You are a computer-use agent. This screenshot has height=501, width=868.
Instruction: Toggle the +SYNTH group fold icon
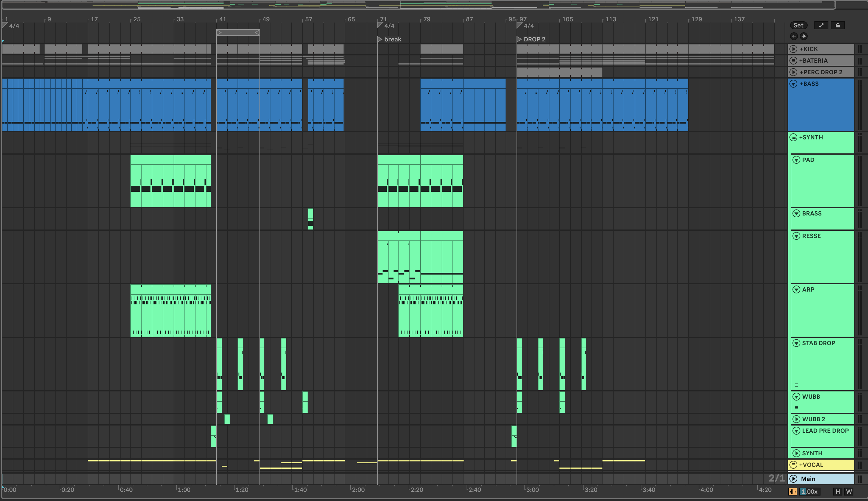point(793,137)
